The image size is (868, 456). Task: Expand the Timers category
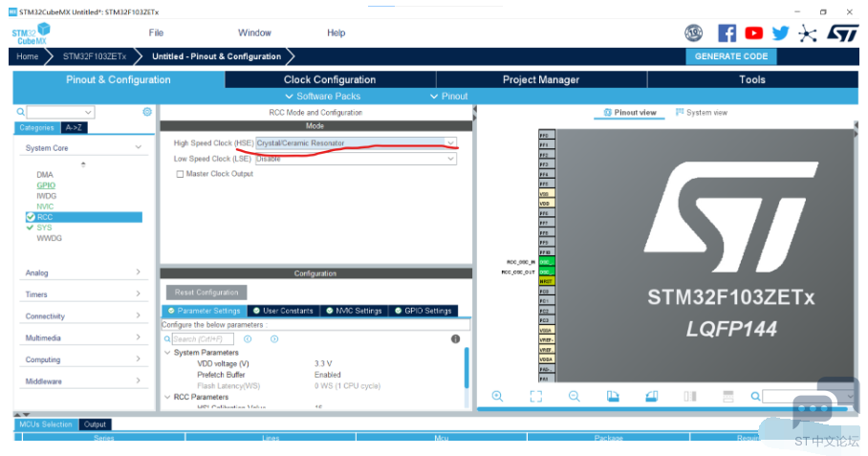point(139,293)
